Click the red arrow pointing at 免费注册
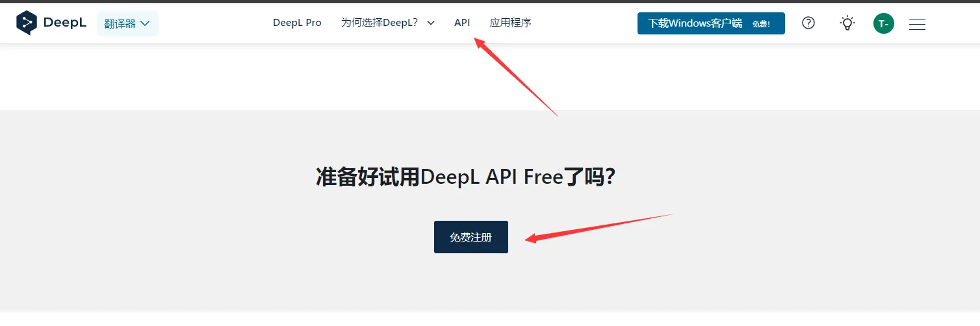980x326 pixels. pos(598,227)
